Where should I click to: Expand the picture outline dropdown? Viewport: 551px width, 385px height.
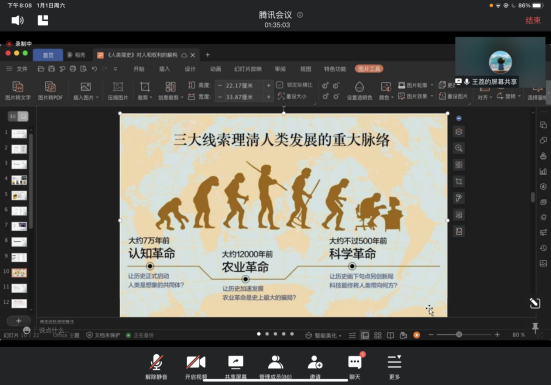pos(432,85)
